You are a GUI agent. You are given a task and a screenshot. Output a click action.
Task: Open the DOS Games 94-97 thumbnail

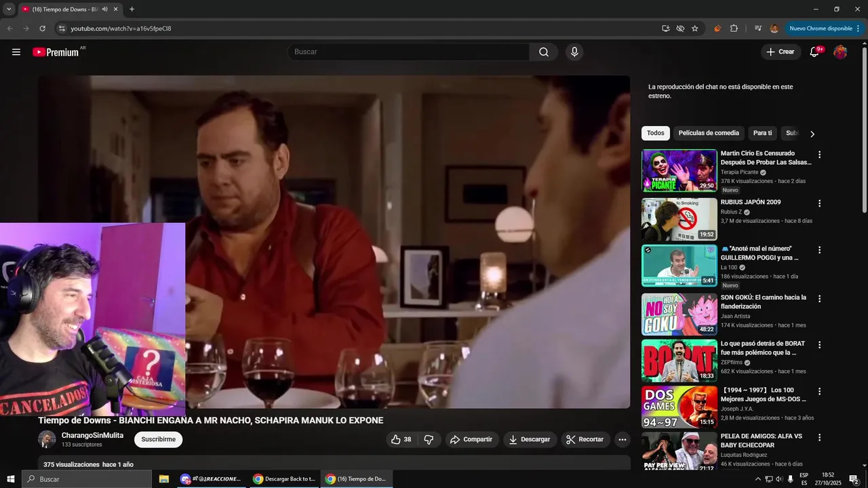tap(679, 407)
